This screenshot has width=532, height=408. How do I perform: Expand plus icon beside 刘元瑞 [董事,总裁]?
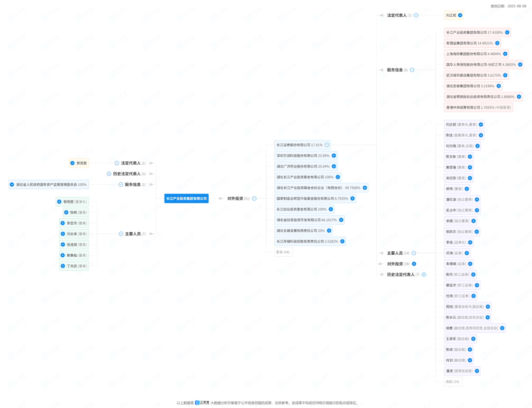pyautogui.click(x=477, y=146)
